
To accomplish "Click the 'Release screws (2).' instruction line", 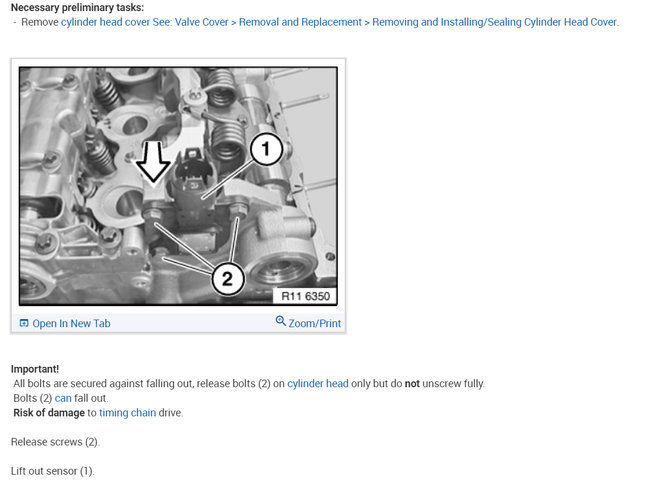I will coord(55,442).
